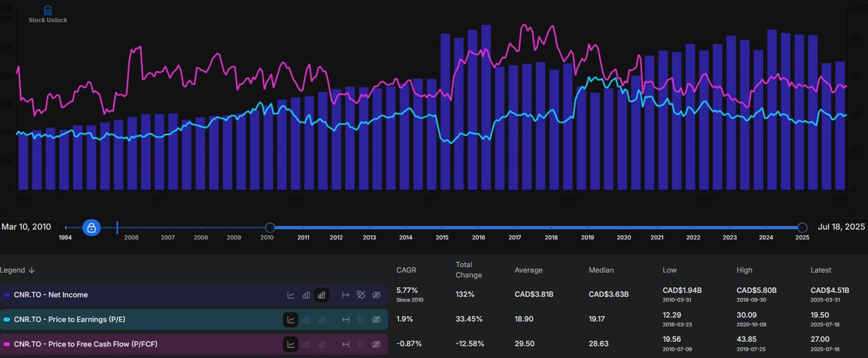Click the 2022 label on chart x-axis
This screenshot has height=358, width=868.
(704, 197)
